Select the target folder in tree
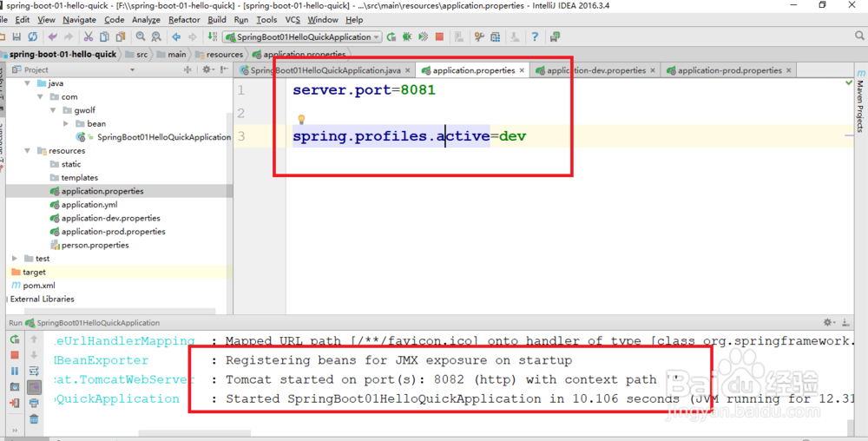The width and height of the screenshot is (868, 441). (x=34, y=273)
